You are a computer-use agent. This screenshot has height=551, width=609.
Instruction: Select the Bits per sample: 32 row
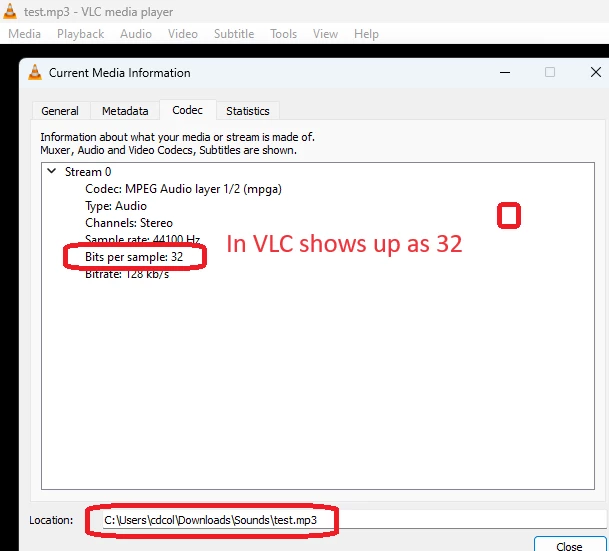click(134, 257)
